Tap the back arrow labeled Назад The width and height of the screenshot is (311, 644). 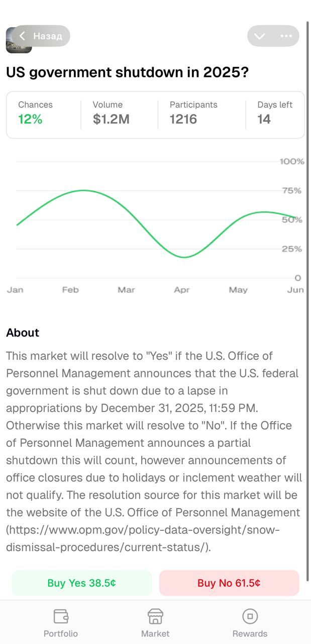(40, 36)
